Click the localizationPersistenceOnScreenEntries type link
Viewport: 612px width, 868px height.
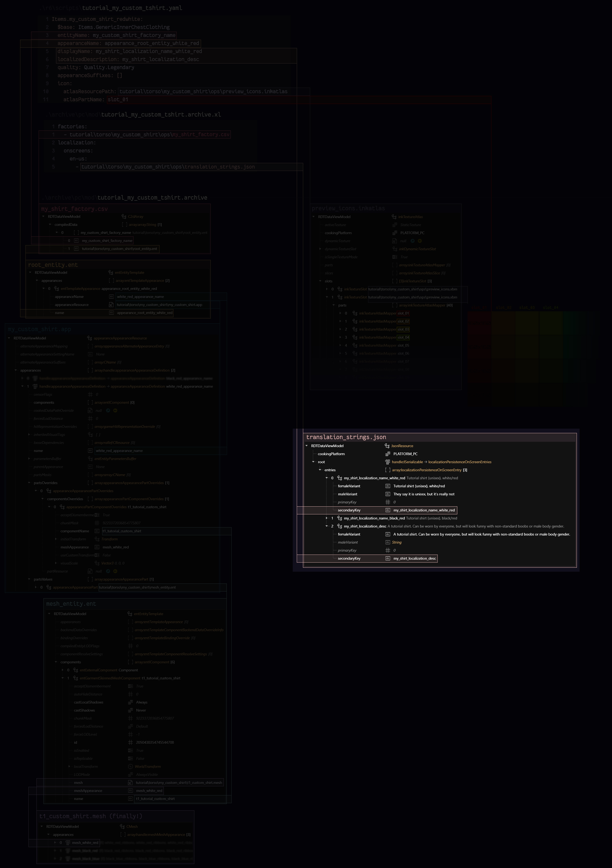click(459, 462)
